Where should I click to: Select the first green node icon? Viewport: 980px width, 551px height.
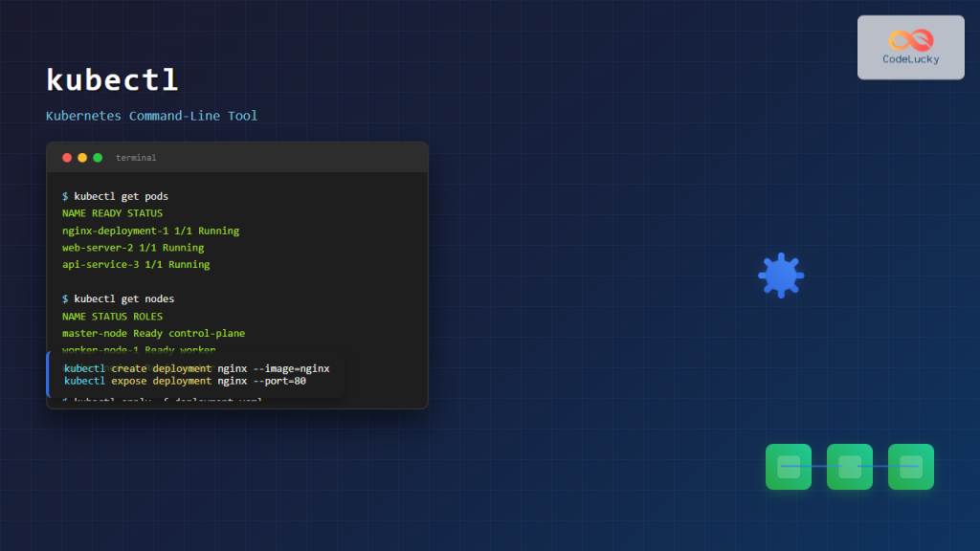tap(788, 467)
